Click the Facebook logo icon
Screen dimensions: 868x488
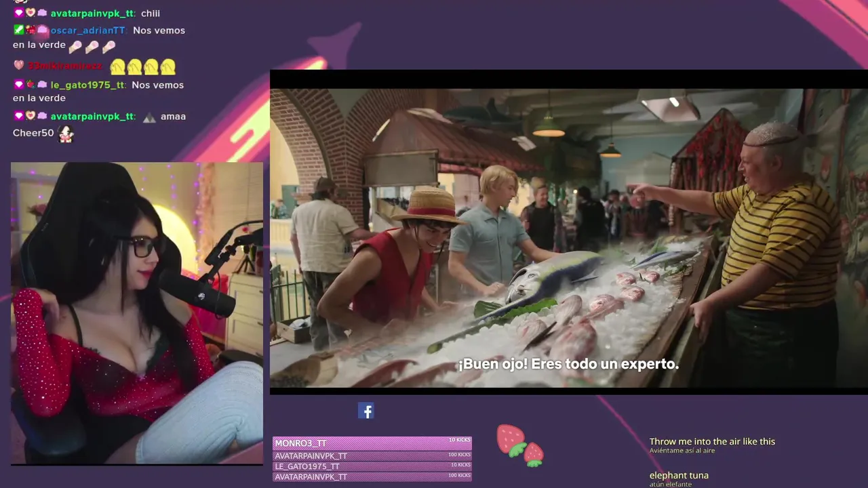[366, 411]
